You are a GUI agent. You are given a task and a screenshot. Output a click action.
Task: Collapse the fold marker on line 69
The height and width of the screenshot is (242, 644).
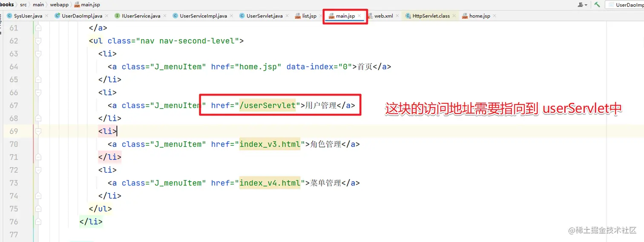pos(38,131)
